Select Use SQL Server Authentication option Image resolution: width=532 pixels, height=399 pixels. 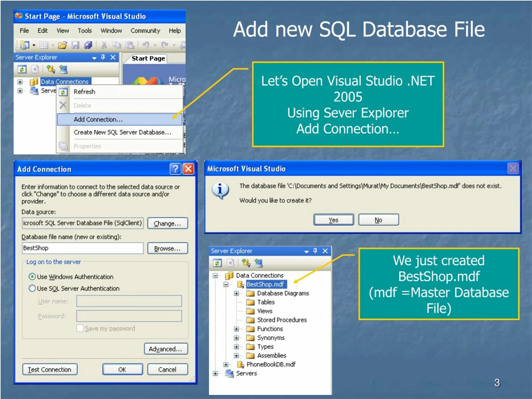click(32, 288)
